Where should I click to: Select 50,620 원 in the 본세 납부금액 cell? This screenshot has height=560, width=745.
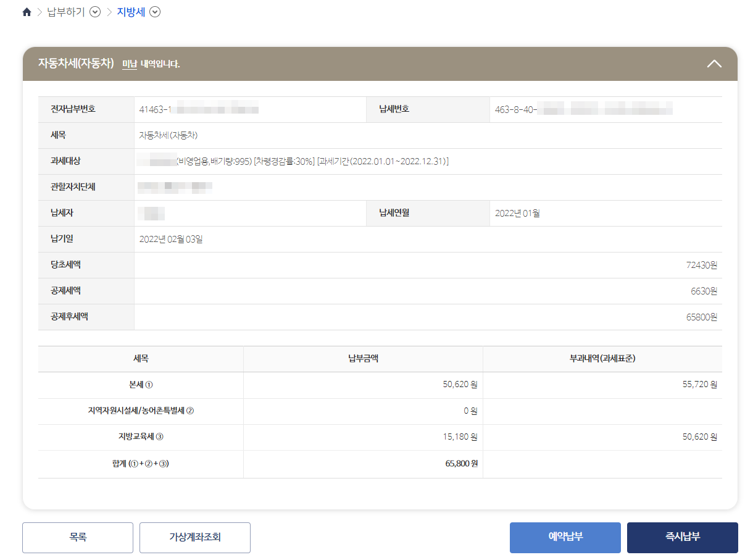460,385
